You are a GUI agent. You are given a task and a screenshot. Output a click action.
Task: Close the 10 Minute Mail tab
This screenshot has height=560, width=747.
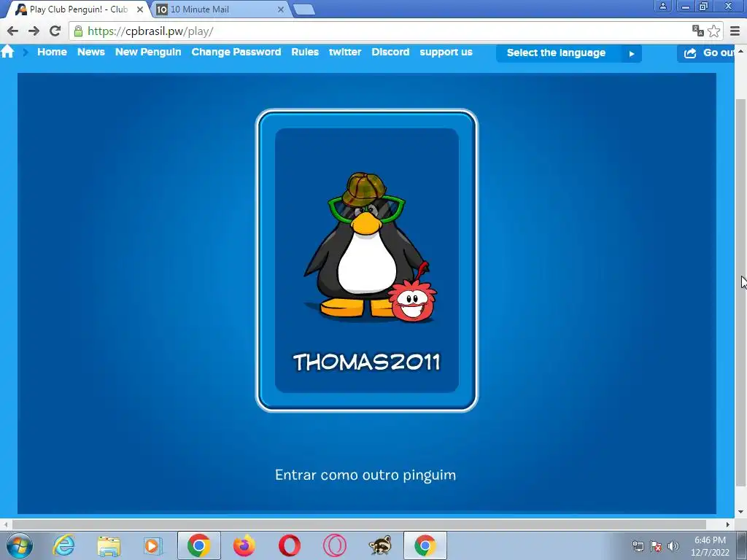[x=281, y=9]
